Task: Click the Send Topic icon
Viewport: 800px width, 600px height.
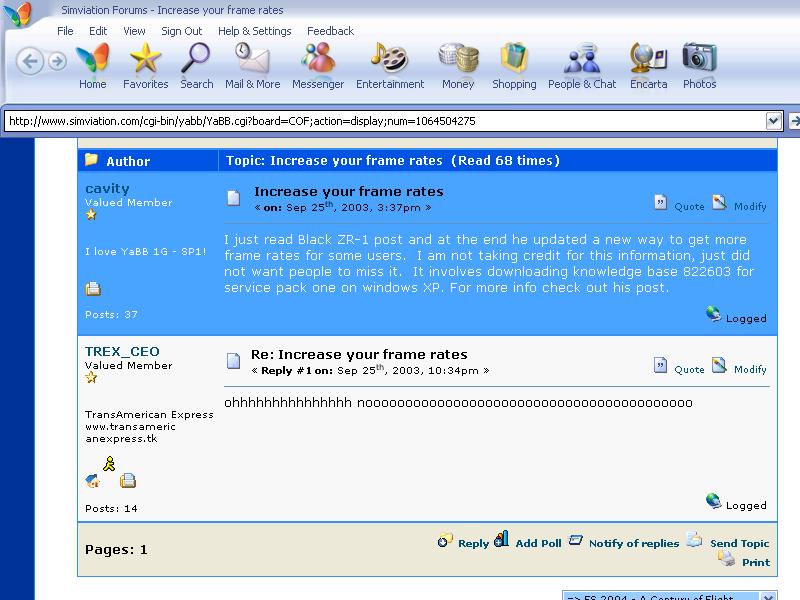Action: (x=694, y=539)
